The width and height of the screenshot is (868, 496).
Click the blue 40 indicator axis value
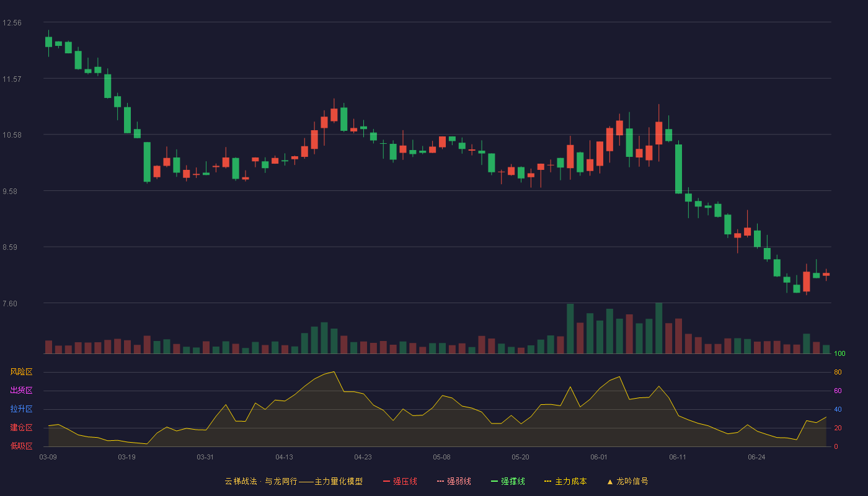pyautogui.click(x=838, y=409)
